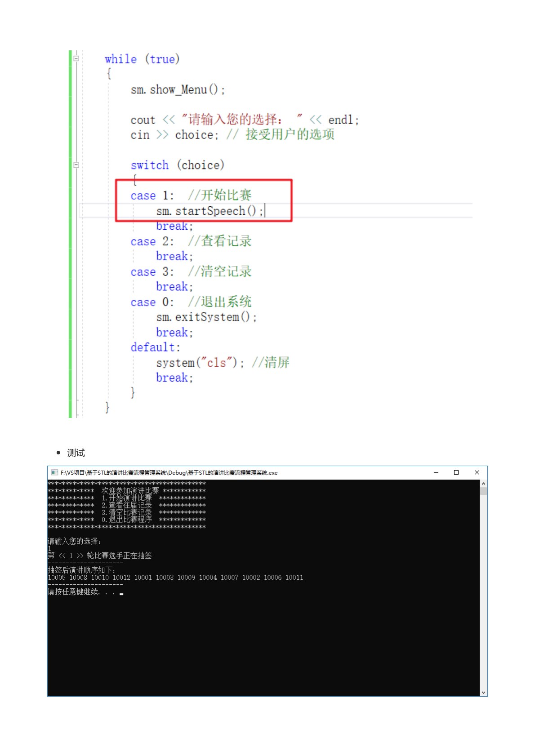535x756 pixels.
Task: Click contestant number 10005 in console
Action: point(57,578)
